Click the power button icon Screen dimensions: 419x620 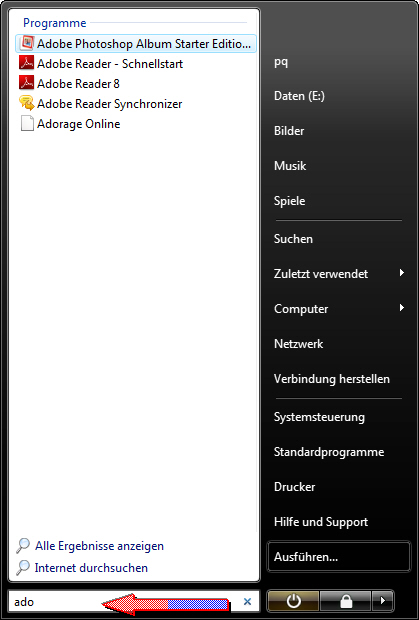[293, 601]
